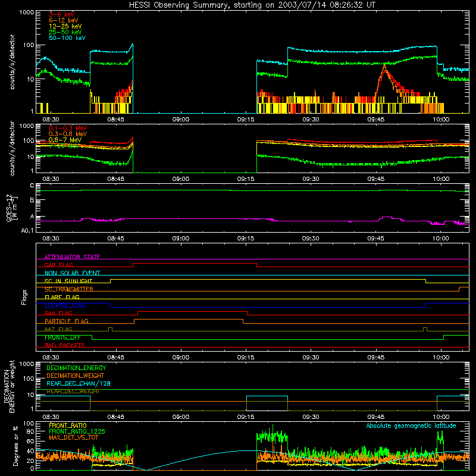Click the small magenta GOES bump near 09:47
476x476 pixels.
click(x=386, y=218)
